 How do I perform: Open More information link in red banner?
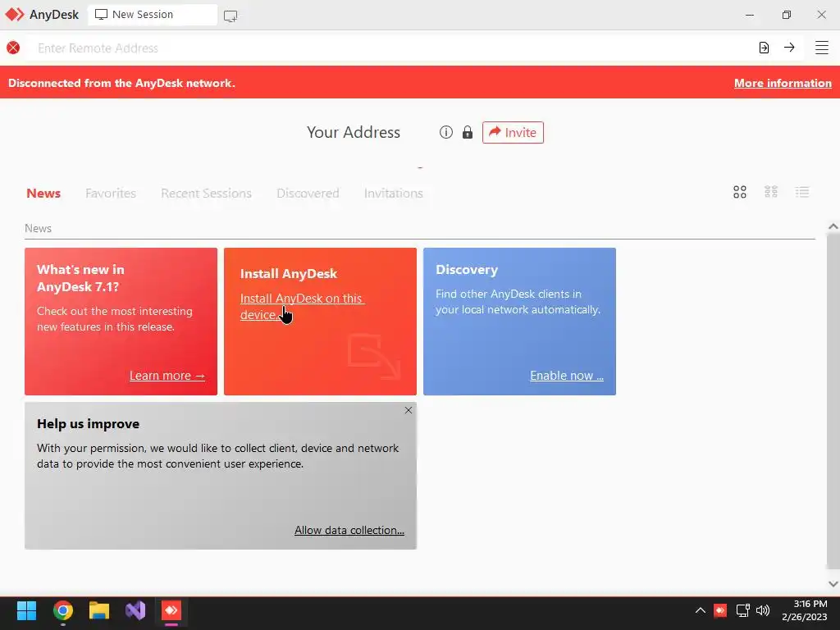point(783,83)
